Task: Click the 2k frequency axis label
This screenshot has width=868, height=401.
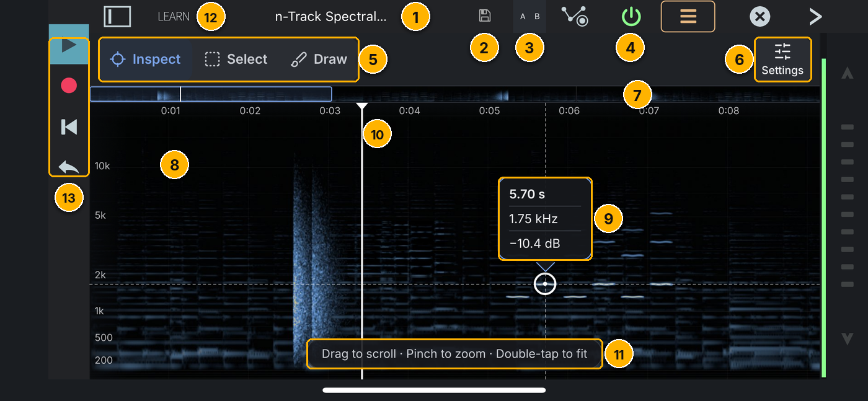Action: point(100,275)
